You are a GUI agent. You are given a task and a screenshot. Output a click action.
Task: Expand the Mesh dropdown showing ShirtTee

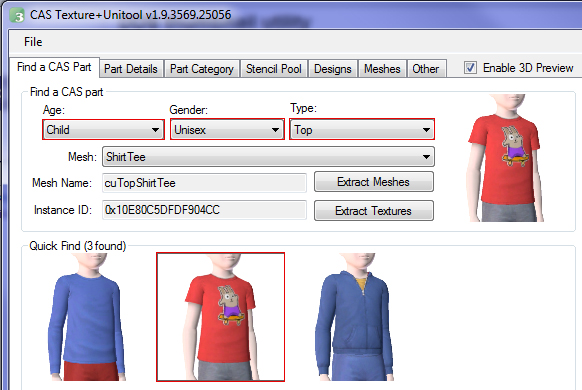coord(268,157)
